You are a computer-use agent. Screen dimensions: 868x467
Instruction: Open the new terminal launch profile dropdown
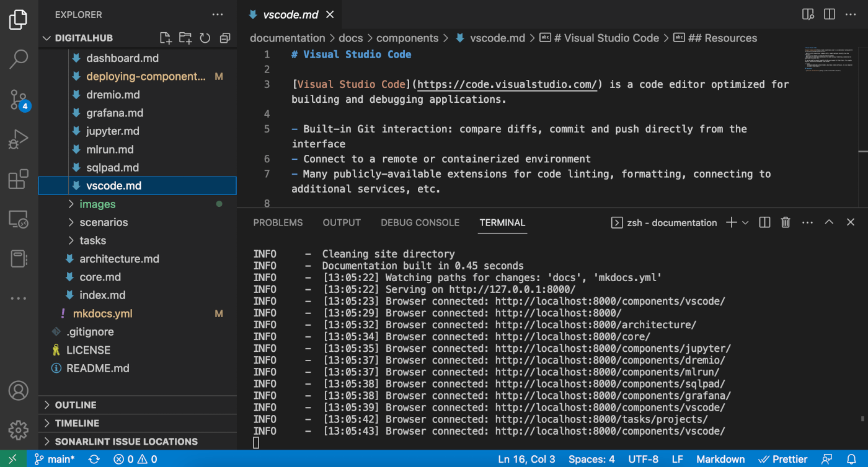pos(746,222)
